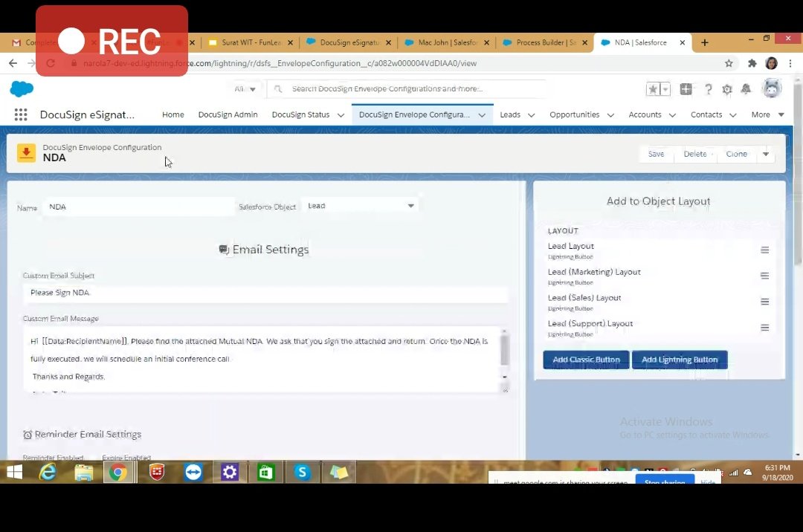This screenshot has height=532, width=803.
Task: Click the Custom Email Subject field
Action: click(265, 293)
